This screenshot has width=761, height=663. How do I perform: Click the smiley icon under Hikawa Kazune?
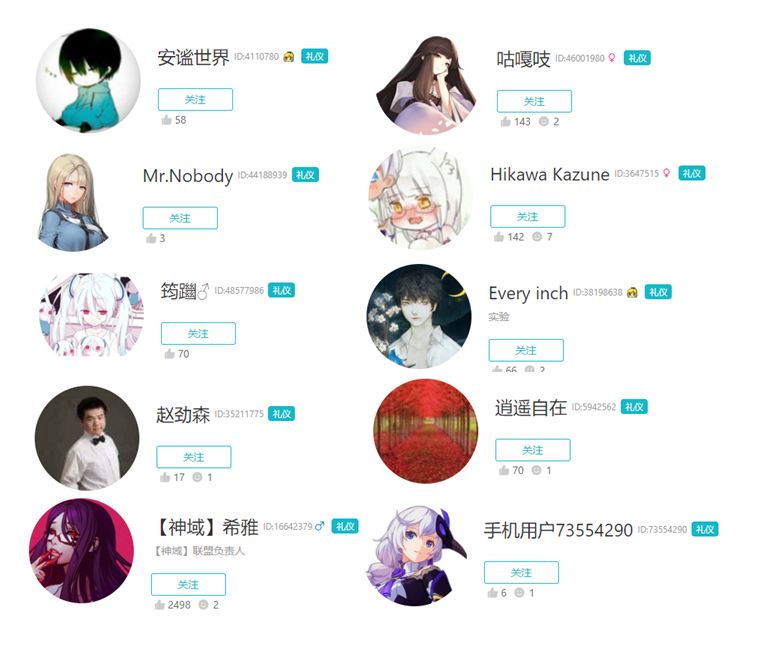[537, 236]
